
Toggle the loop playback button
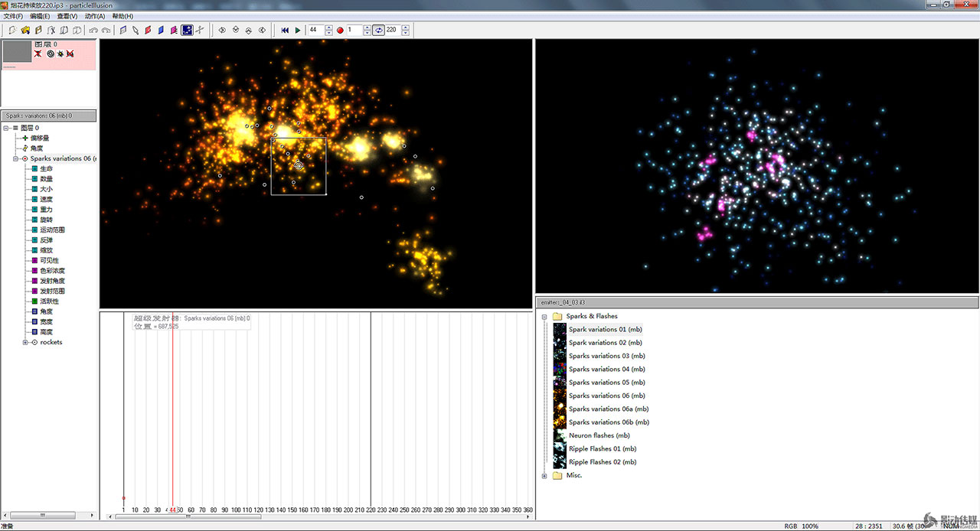pyautogui.click(x=378, y=31)
